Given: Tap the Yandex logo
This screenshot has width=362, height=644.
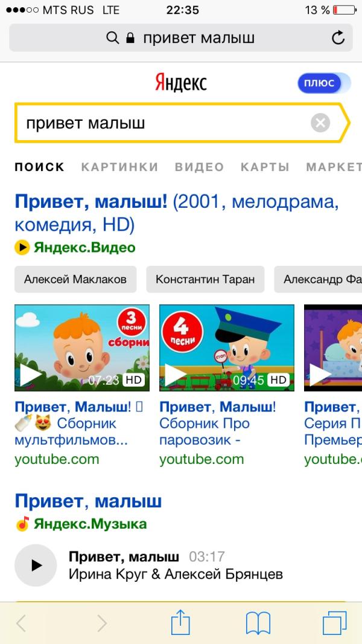Looking at the screenshot, I should coord(181,83).
